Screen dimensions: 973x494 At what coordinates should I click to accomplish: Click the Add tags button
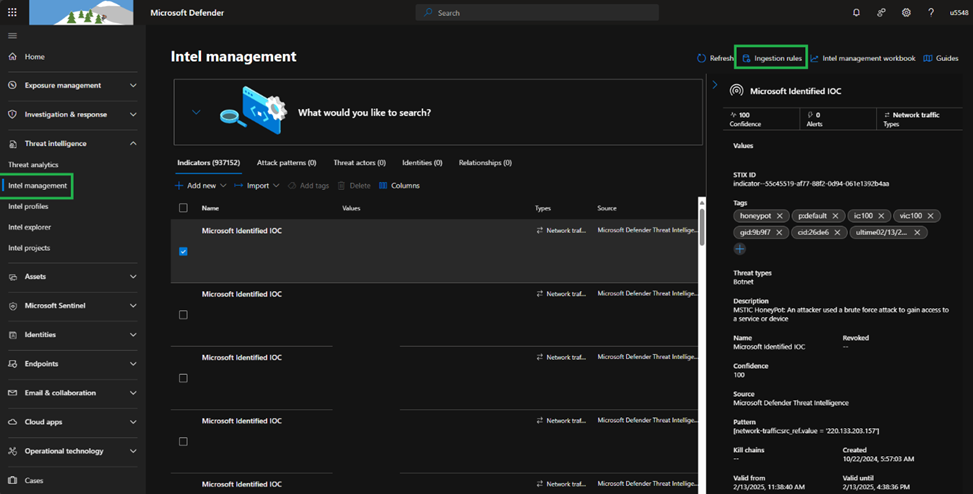[308, 186]
